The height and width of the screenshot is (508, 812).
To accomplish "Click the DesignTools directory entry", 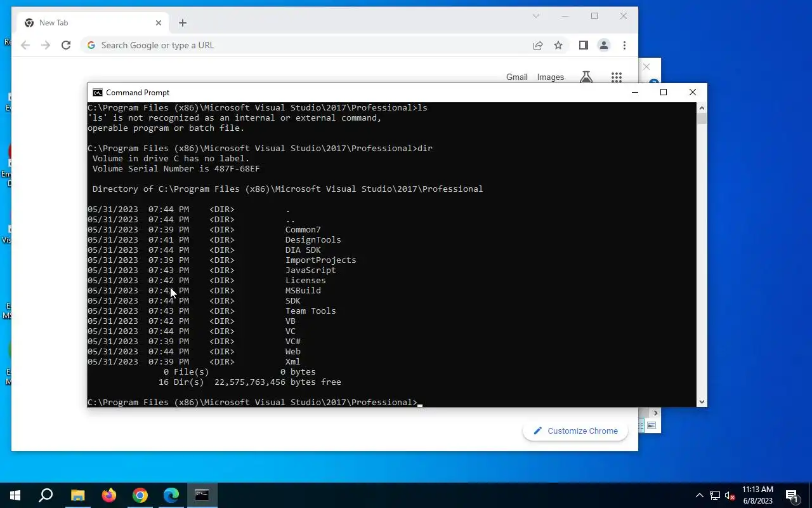I will (x=313, y=239).
